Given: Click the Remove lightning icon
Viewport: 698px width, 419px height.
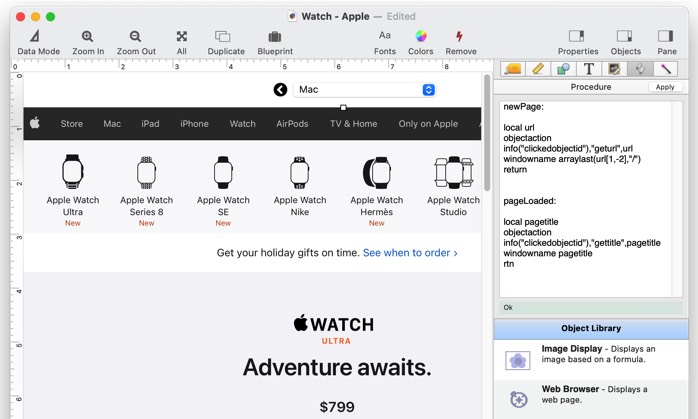Looking at the screenshot, I should pyautogui.click(x=459, y=36).
